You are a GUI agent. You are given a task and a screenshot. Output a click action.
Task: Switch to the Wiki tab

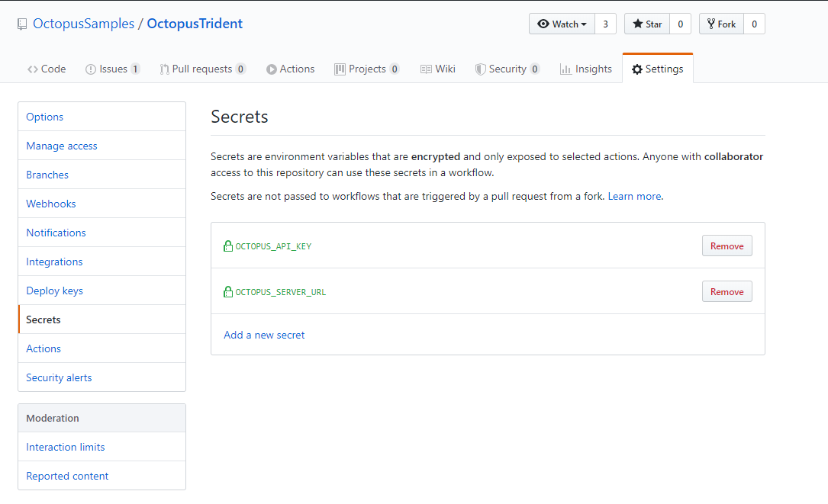pos(438,69)
